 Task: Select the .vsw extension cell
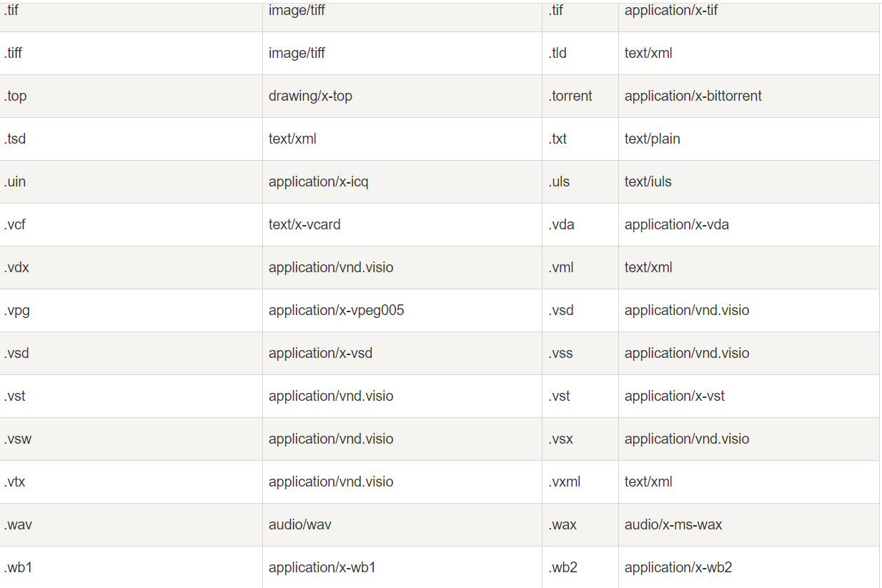pyautogui.click(x=131, y=439)
